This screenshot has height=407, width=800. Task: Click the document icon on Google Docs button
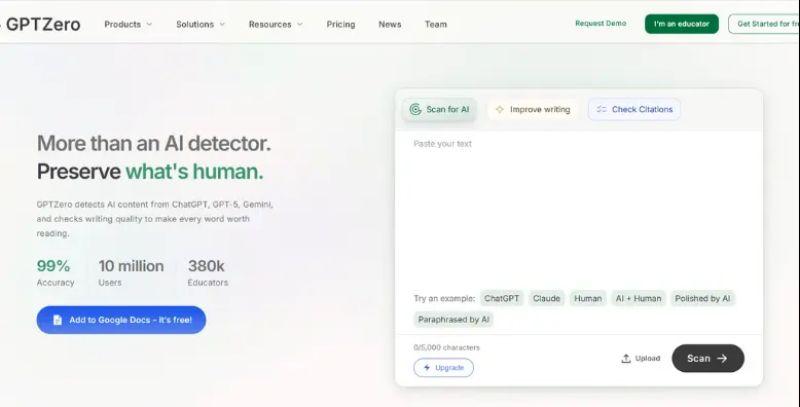tap(58, 320)
